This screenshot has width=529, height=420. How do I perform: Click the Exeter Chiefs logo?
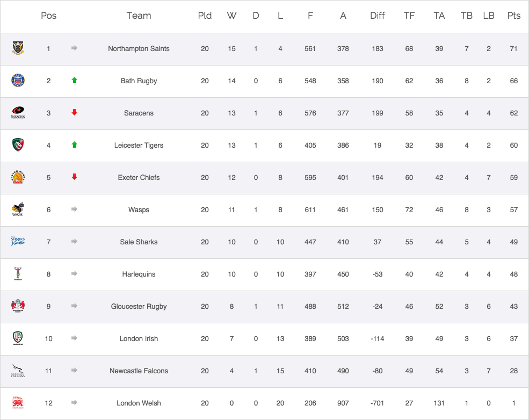[18, 177]
